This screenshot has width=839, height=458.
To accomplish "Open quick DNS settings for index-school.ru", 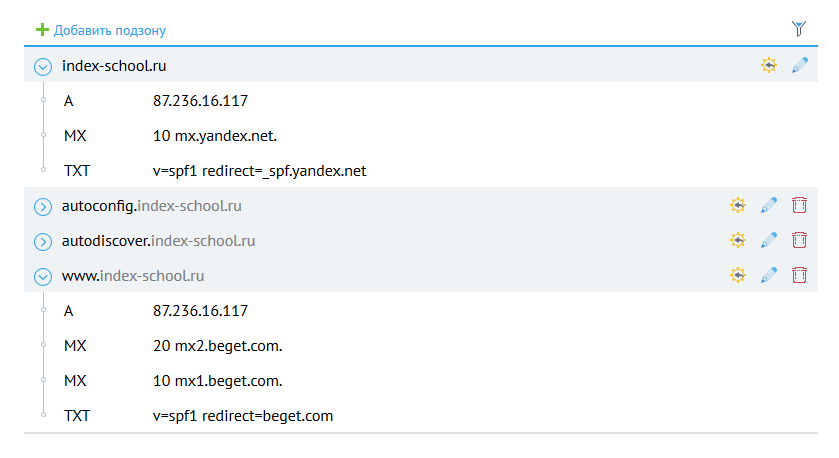I will [x=768, y=66].
